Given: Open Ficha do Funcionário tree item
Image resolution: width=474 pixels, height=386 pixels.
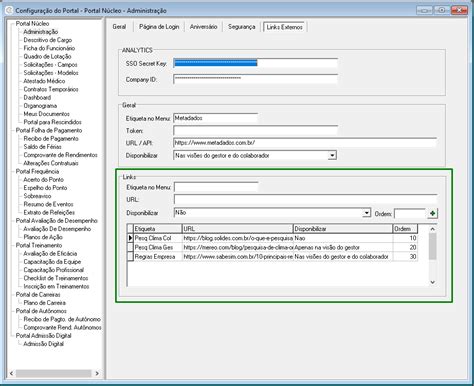Looking at the screenshot, I should point(49,48).
